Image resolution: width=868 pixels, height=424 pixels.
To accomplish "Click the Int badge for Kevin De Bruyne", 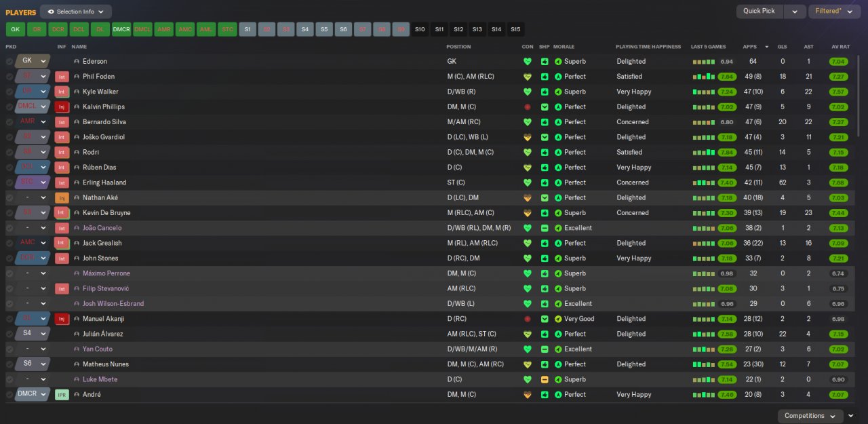I will tap(62, 213).
